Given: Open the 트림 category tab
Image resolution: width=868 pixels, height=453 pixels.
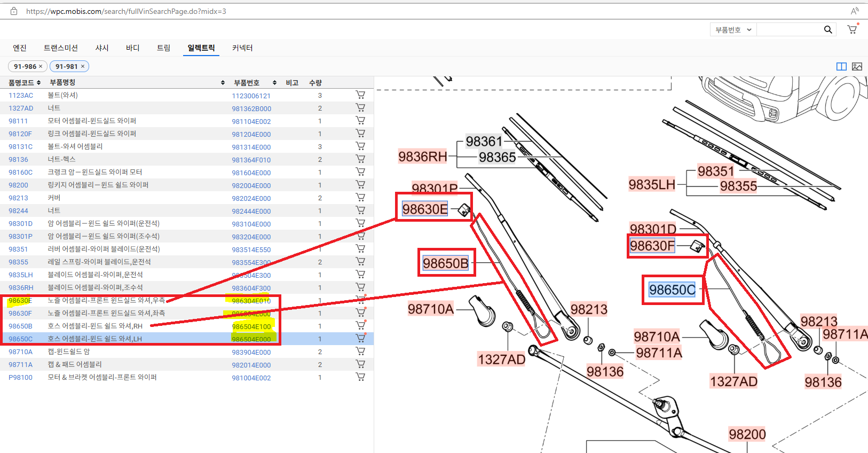Looking at the screenshot, I should point(164,48).
